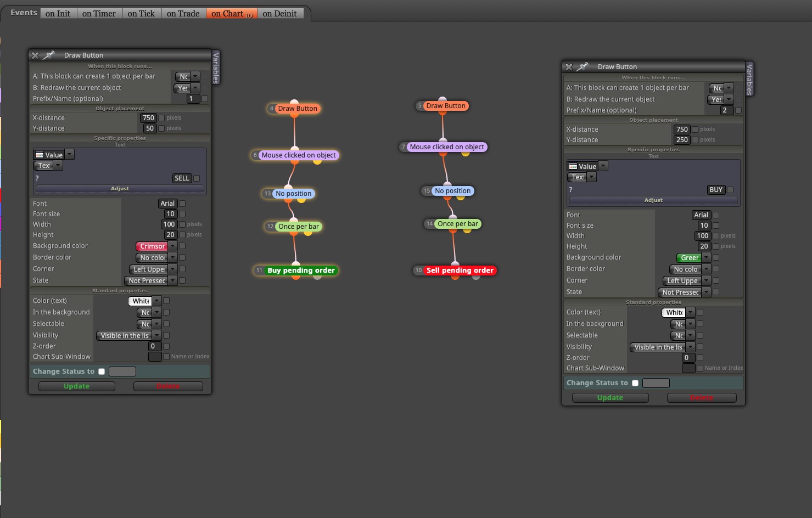Open option A dropdown in left panel
This screenshot has width=812, height=518.
pos(187,77)
